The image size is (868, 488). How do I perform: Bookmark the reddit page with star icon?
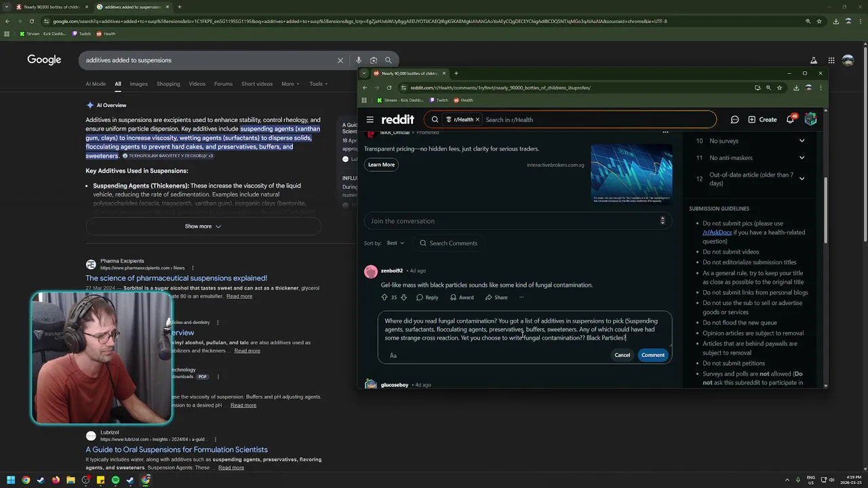click(x=779, y=87)
